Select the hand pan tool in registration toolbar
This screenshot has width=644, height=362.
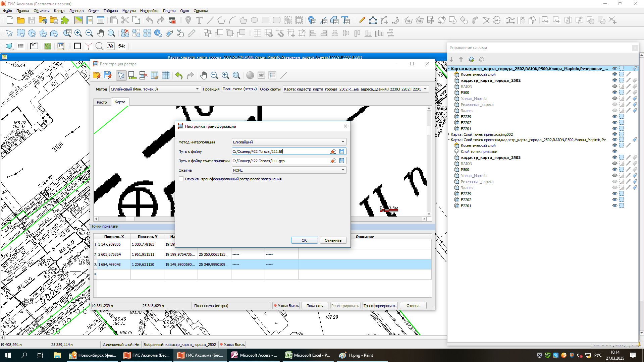[203, 76]
